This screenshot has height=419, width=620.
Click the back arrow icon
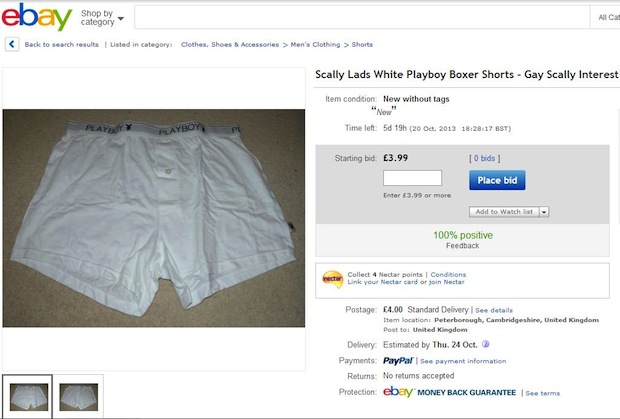coord(12,44)
